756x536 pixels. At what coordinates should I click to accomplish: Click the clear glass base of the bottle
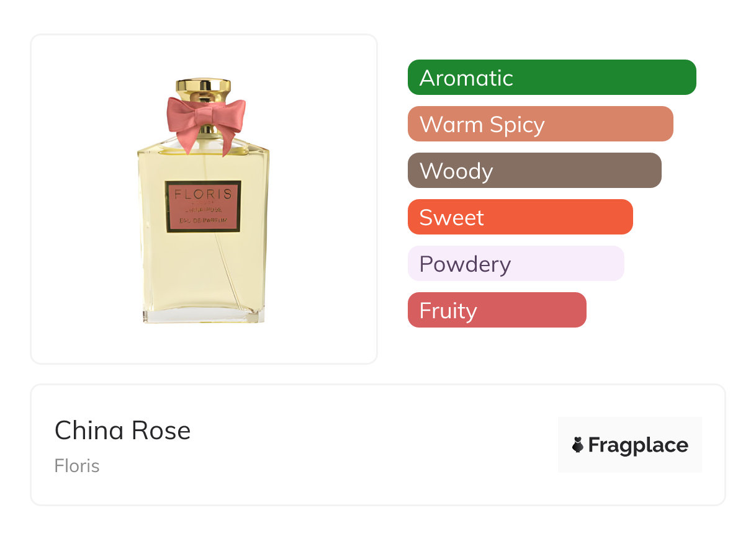(204, 316)
